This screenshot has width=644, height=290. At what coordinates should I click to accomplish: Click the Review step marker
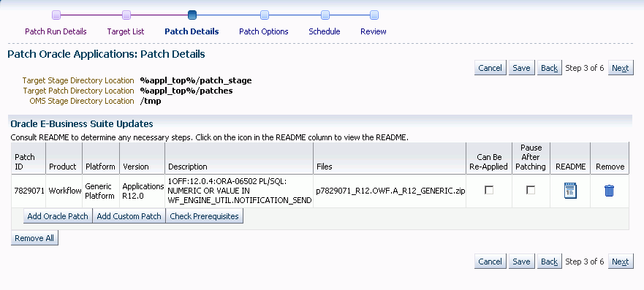(x=374, y=15)
